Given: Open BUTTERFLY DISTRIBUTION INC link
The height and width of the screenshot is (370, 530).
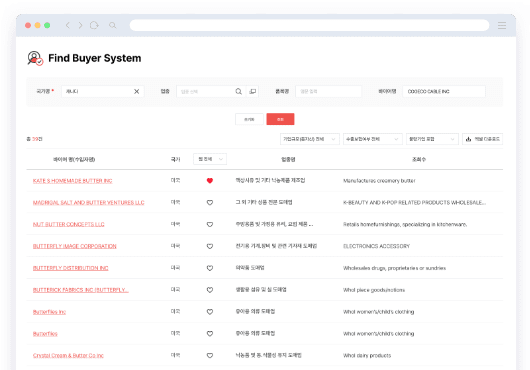Looking at the screenshot, I should coord(70,268).
